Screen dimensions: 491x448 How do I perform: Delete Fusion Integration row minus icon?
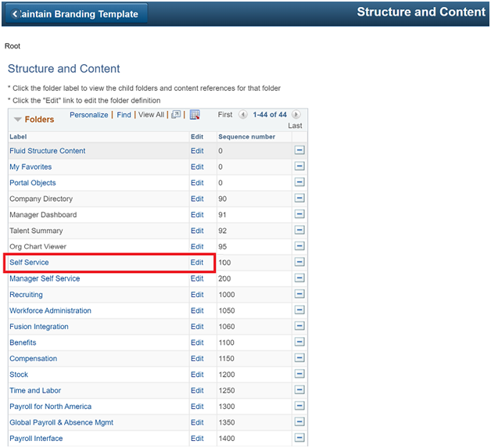tap(299, 326)
